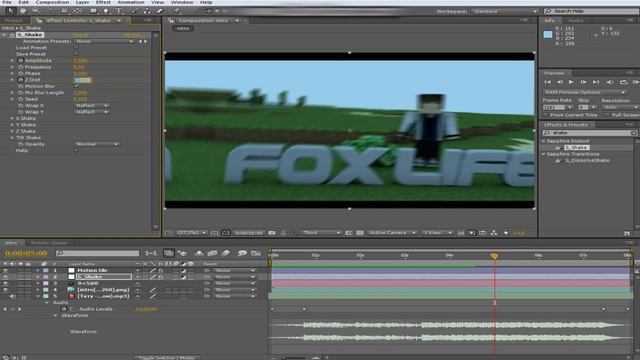640x360 pixels.
Task: Open the Layer menu
Action: tap(82, 2)
